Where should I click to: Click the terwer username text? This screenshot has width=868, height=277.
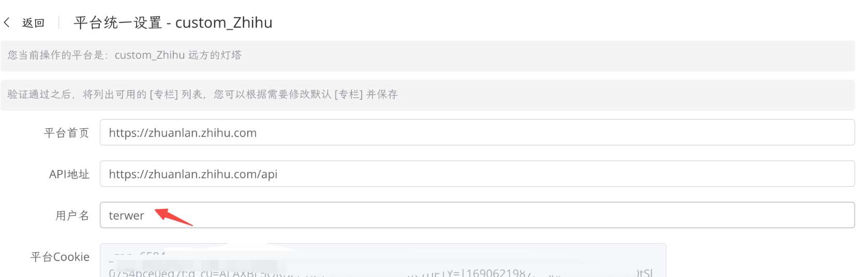click(126, 216)
